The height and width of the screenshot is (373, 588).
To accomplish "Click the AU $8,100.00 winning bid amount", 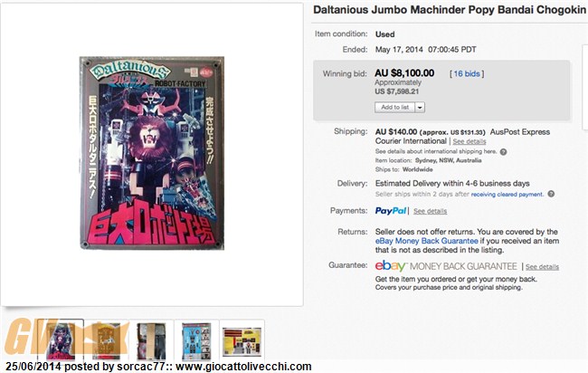I will [404, 73].
